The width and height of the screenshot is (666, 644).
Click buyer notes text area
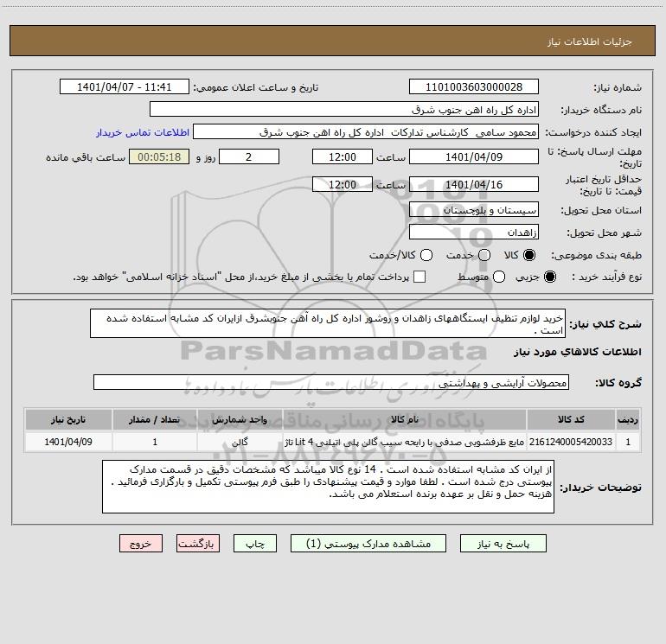[328, 487]
